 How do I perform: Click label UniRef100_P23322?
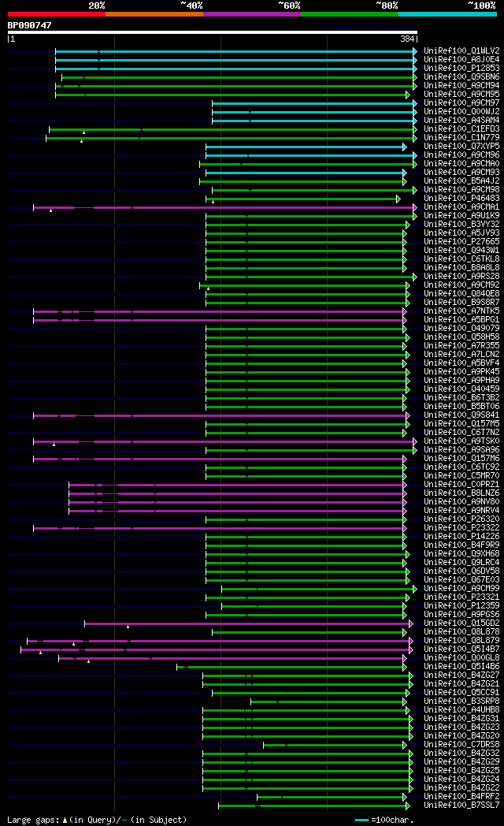(461, 528)
